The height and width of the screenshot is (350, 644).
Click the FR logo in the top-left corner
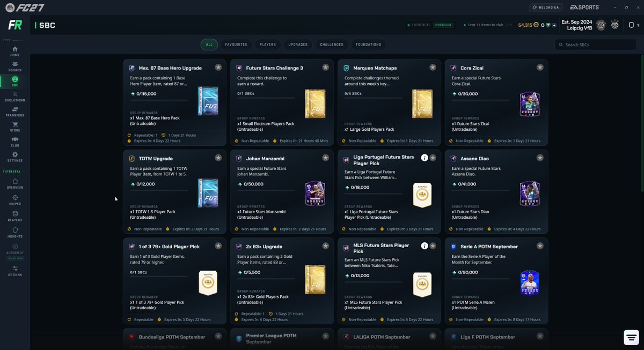click(x=14, y=25)
